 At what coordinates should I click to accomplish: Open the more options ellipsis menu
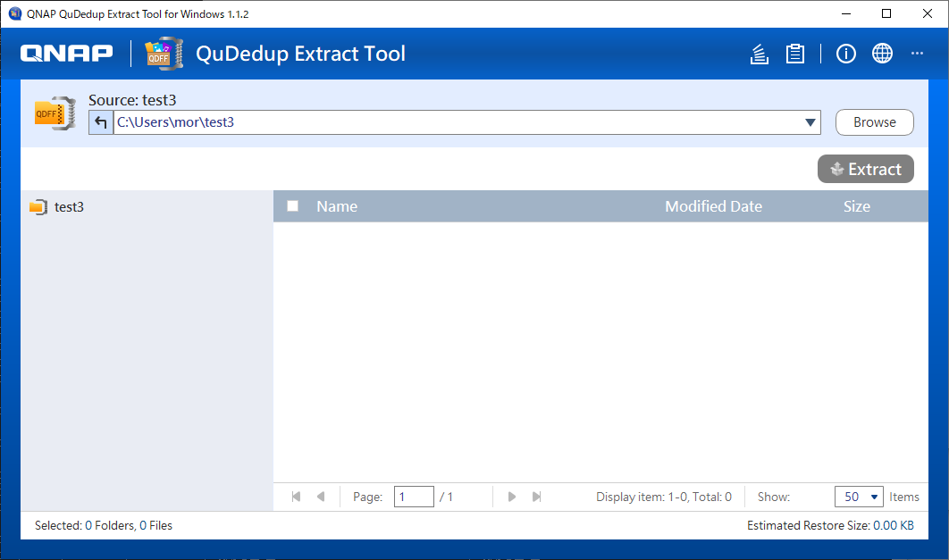[917, 54]
